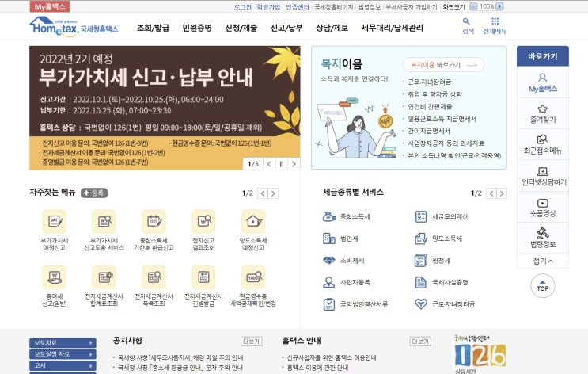
Task: Open 신고/납부 menu
Action: (286, 28)
